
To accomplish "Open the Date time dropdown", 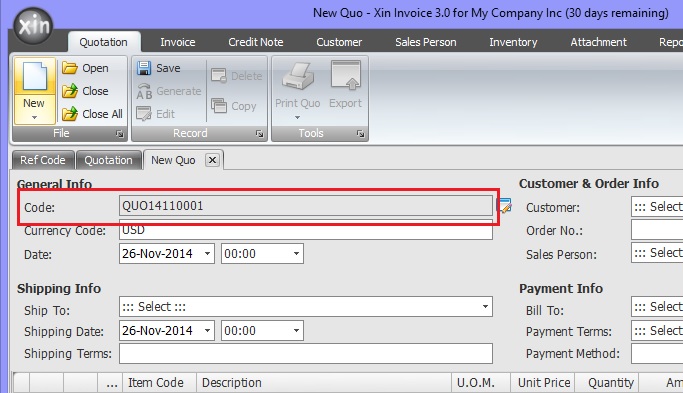I will click(296, 254).
